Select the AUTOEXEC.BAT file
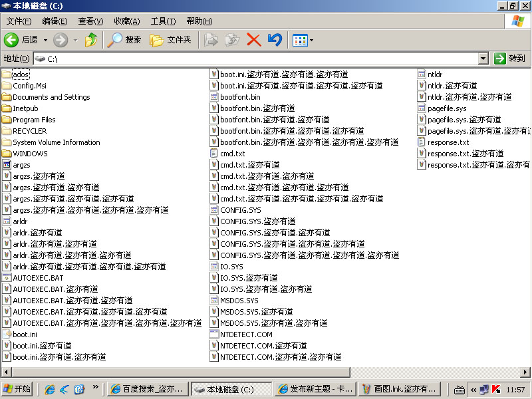Screen dimensions: 532x399 pos(33,278)
